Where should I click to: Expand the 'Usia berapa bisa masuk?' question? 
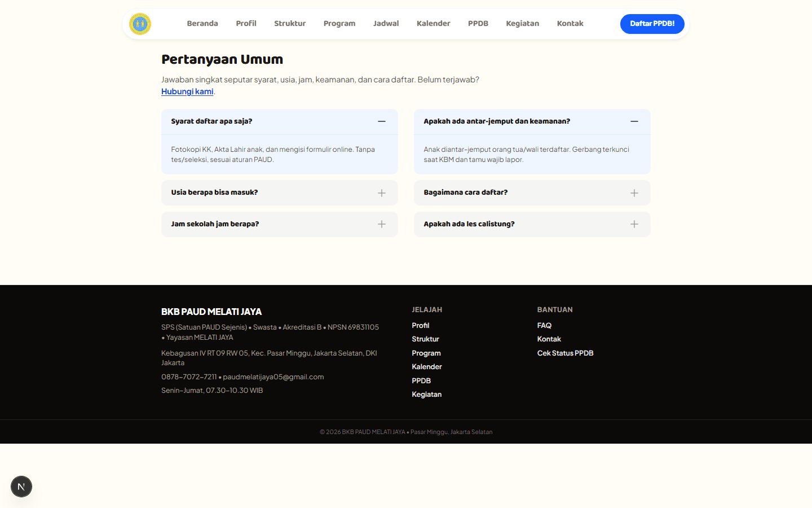280,192
